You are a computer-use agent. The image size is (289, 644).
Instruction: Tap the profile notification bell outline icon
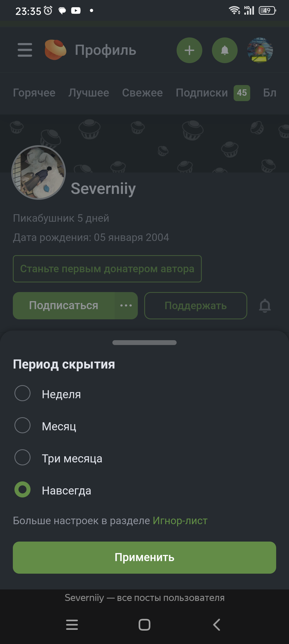pyautogui.click(x=265, y=306)
